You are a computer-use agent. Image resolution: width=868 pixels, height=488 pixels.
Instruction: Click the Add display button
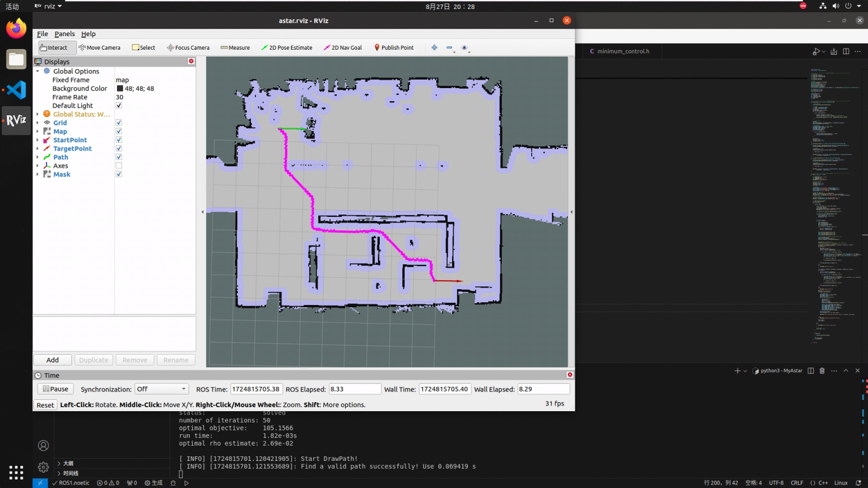53,360
